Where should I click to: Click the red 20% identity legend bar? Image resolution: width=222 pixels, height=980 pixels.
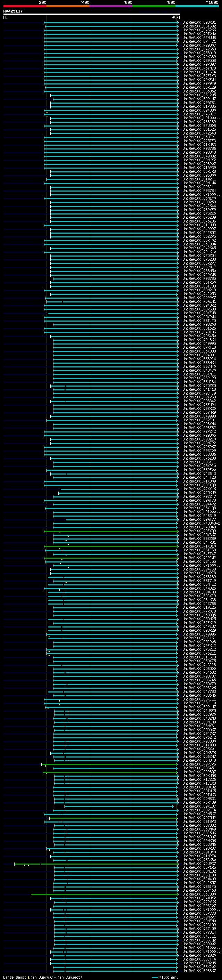[x=25, y=6]
